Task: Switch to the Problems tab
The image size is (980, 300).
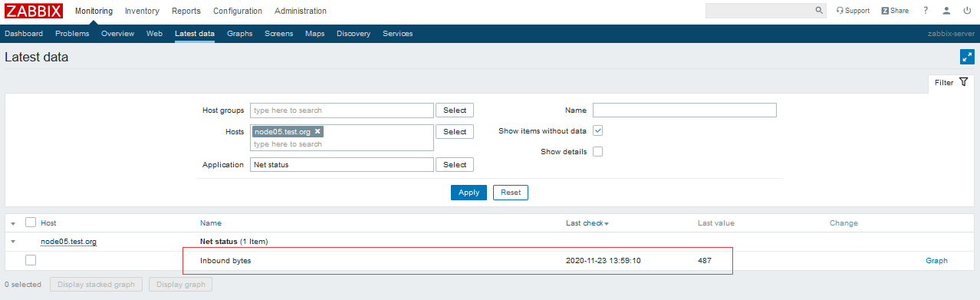Action: point(72,34)
